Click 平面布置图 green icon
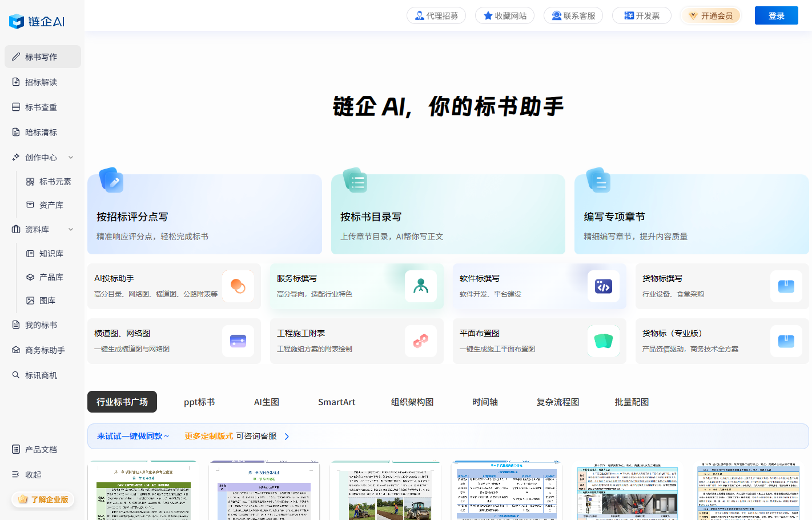Image resolution: width=812 pixels, height=520 pixels. 604,341
